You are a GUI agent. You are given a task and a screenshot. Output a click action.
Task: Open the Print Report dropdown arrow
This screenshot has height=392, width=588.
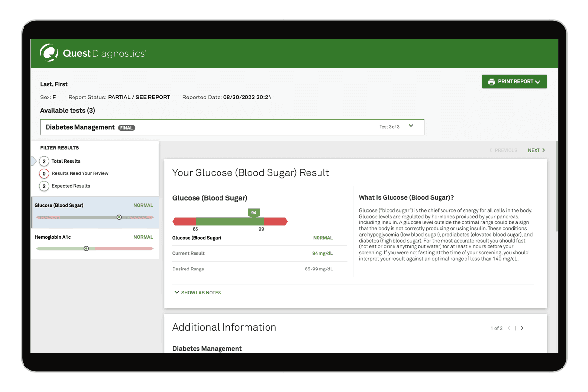(538, 82)
